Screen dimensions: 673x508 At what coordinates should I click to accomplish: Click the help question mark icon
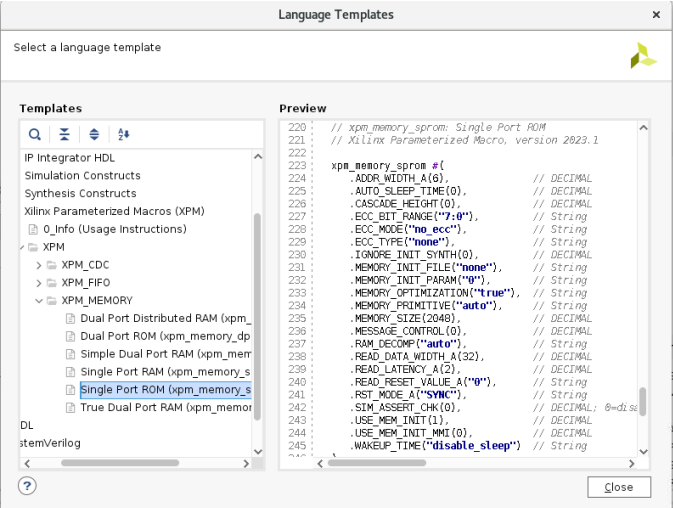27,486
